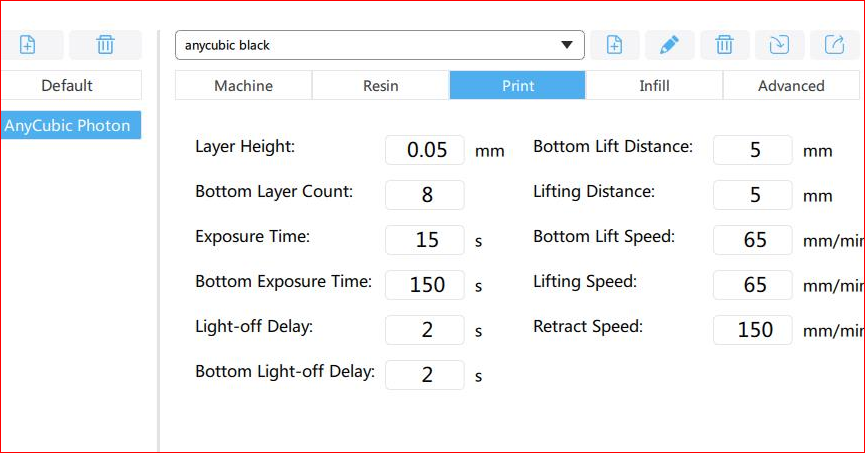Edit the Bottom Lift Distance field
The height and width of the screenshot is (453, 865).
pos(753,150)
